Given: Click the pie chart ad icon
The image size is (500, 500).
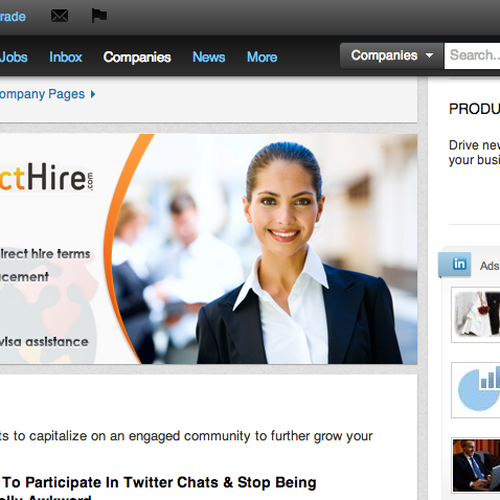Looking at the screenshot, I should tap(477, 390).
